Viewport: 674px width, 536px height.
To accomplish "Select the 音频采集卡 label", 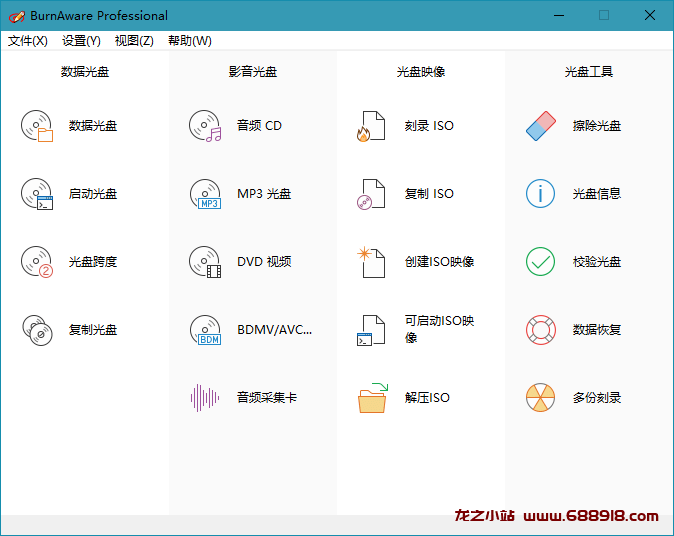I will tap(267, 398).
